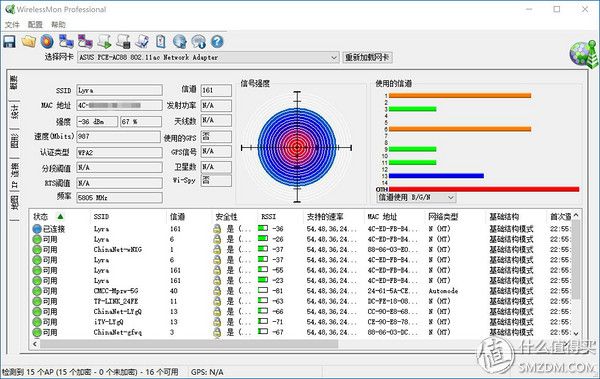600x379 pixels.
Task: Click the 速度 field showing 867
Action: pyautogui.click(x=119, y=137)
